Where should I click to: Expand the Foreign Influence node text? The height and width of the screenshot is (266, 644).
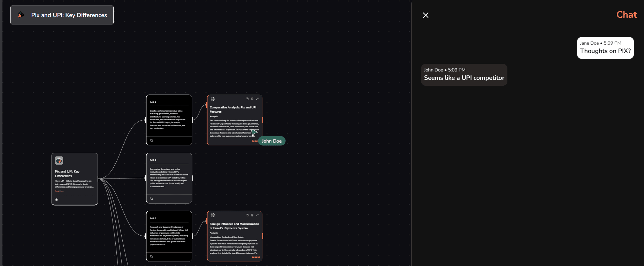256,257
